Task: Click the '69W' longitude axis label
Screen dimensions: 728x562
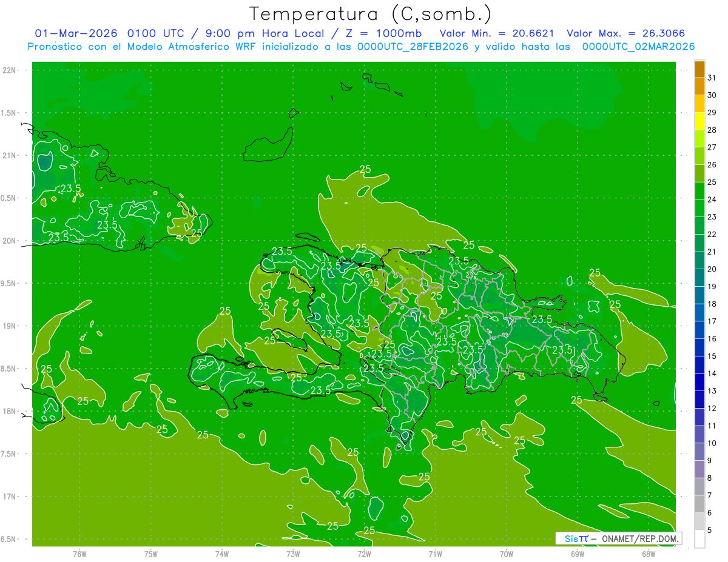Action: point(578,554)
